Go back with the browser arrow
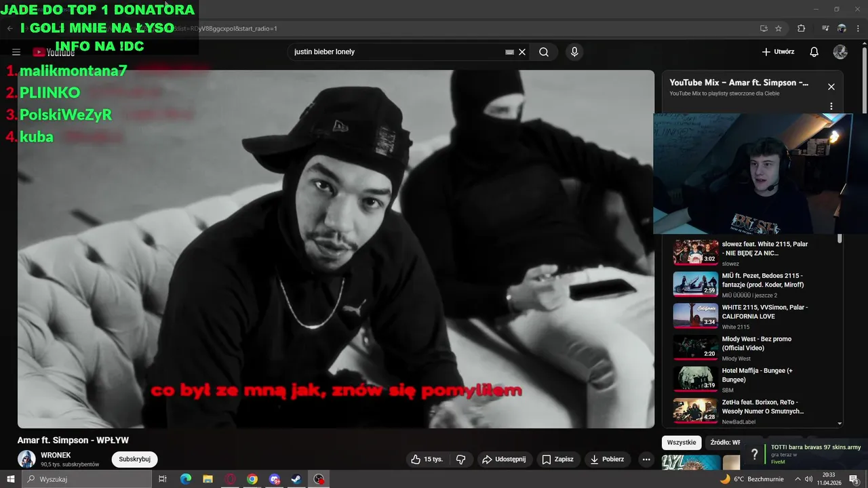The width and height of the screenshot is (868, 488). click(x=9, y=28)
